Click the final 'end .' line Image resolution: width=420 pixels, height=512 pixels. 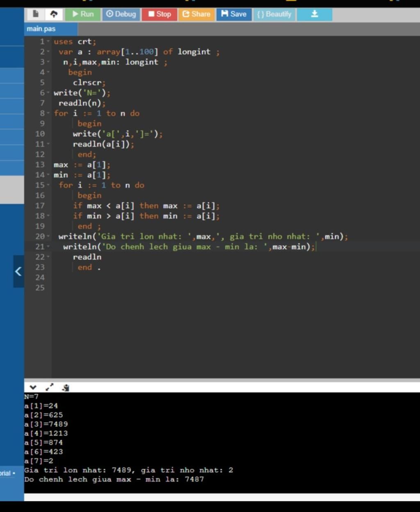[89, 267]
